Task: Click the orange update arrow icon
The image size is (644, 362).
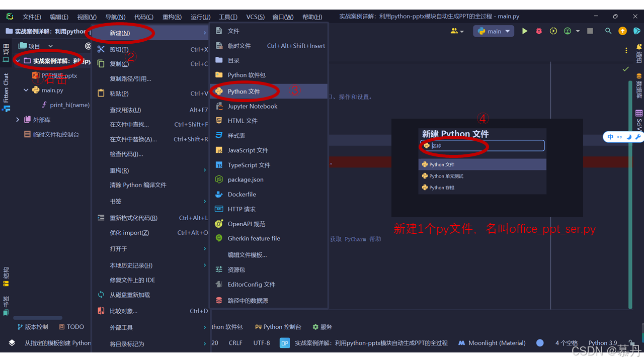Action: point(622,31)
